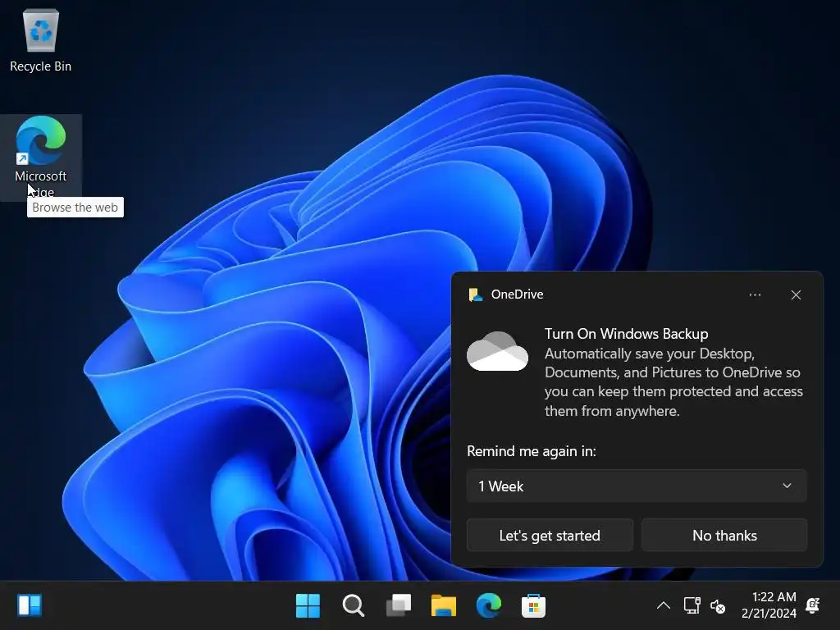Click the Let's get started button
The height and width of the screenshot is (630, 840).
tap(550, 535)
